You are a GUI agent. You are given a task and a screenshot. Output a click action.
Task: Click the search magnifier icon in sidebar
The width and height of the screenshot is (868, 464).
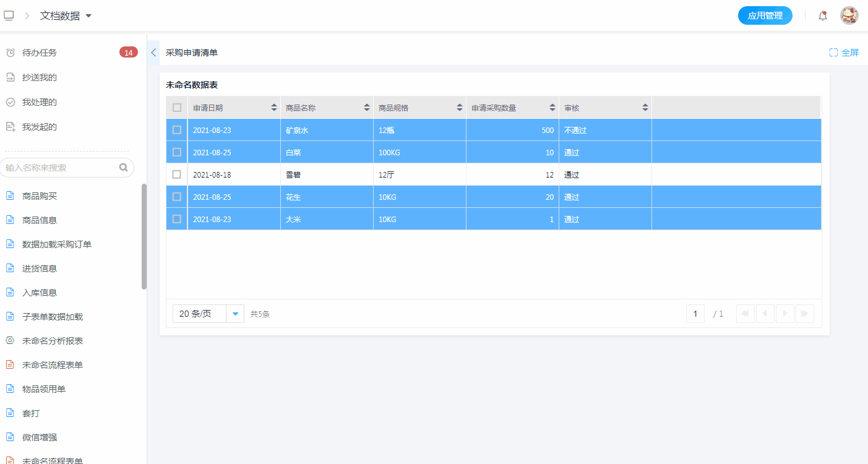tap(123, 167)
